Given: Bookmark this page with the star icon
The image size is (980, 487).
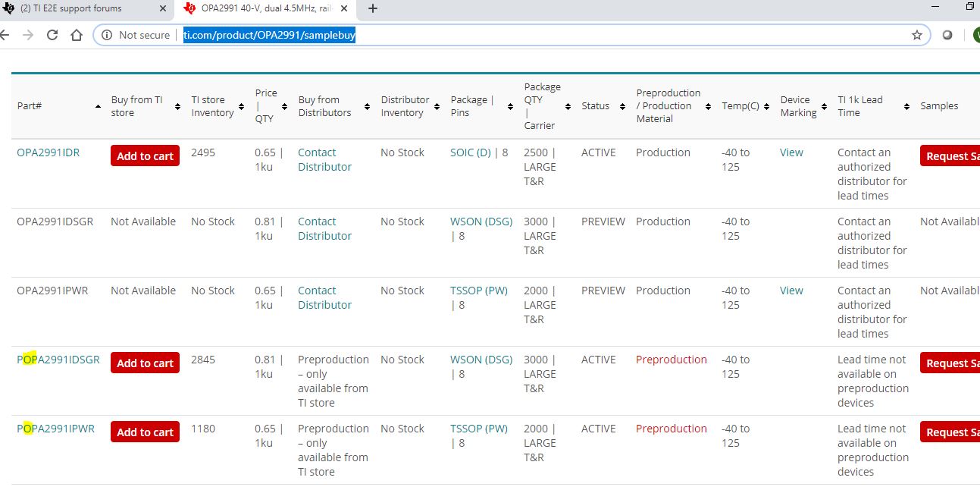Looking at the screenshot, I should (917, 35).
